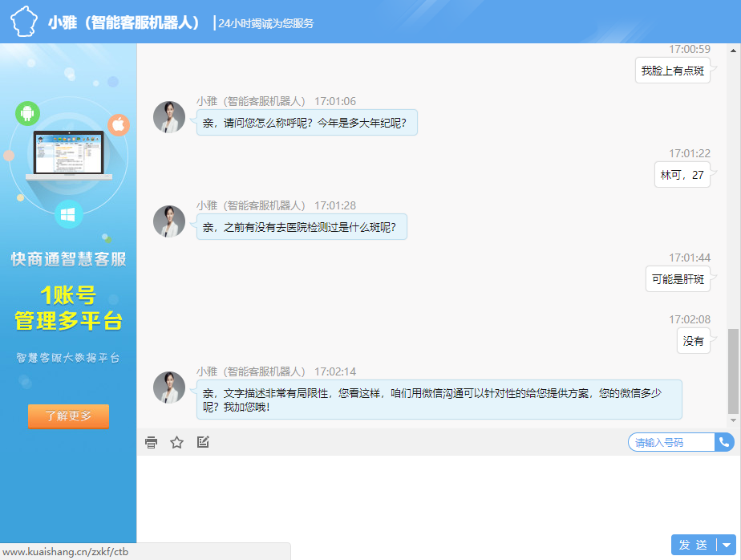Select the Windows platform icon in sidebar

point(67,214)
